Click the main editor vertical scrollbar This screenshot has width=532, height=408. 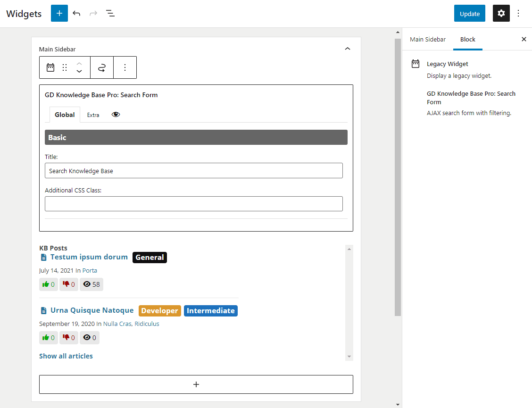398,177
